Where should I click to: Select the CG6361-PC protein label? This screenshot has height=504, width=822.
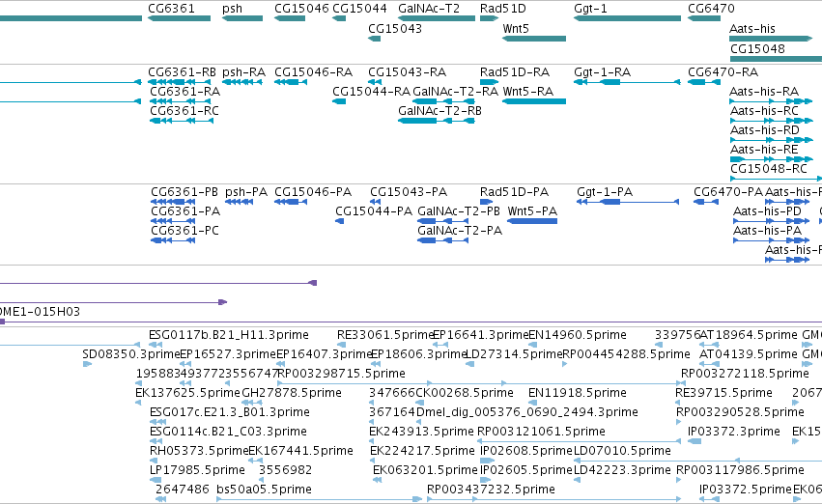coord(185,231)
